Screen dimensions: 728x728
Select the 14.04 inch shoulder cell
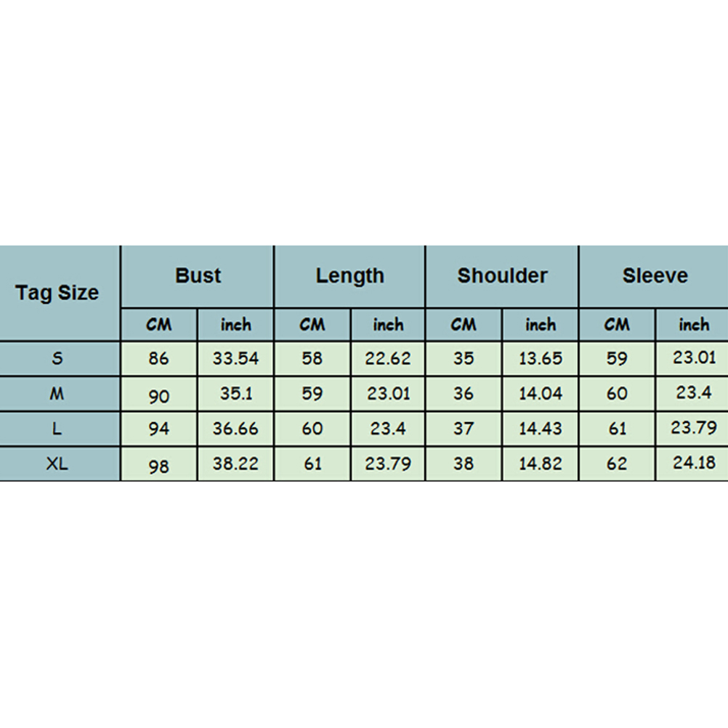point(540,394)
